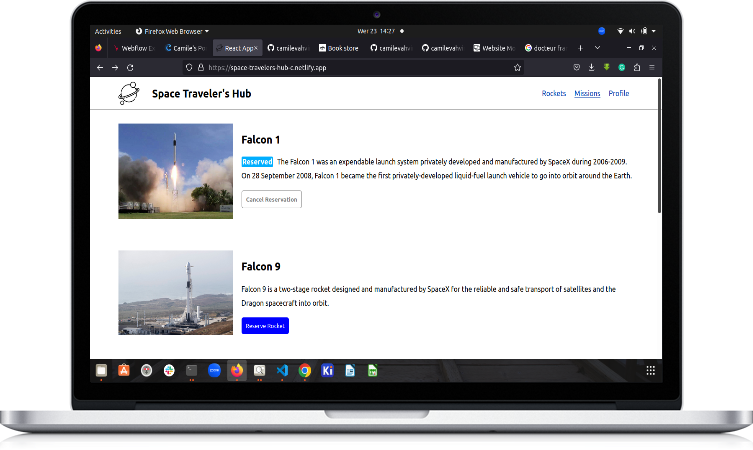Open Zoom from the dock

click(214, 370)
